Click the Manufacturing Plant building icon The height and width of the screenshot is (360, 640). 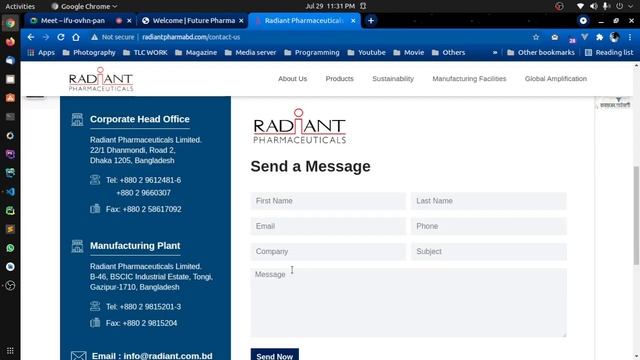(77, 246)
